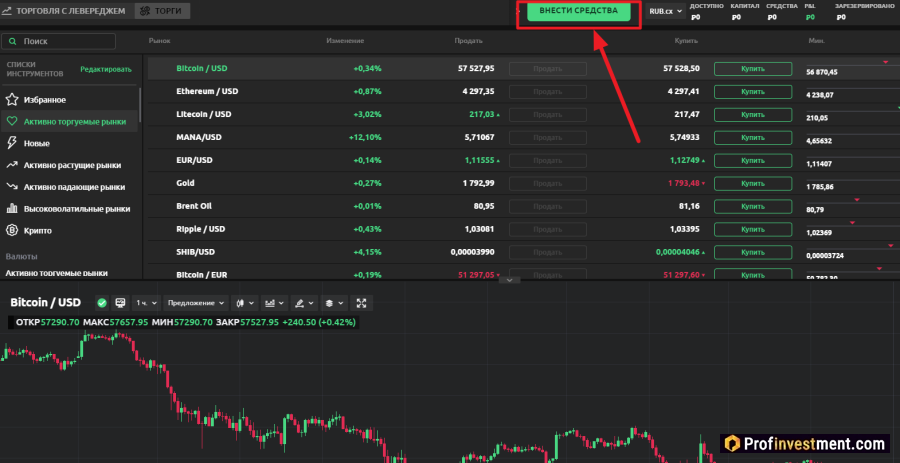The width and height of the screenshot is (900, 463).
Task: Click the search magnifier icon
Action: 11,41
